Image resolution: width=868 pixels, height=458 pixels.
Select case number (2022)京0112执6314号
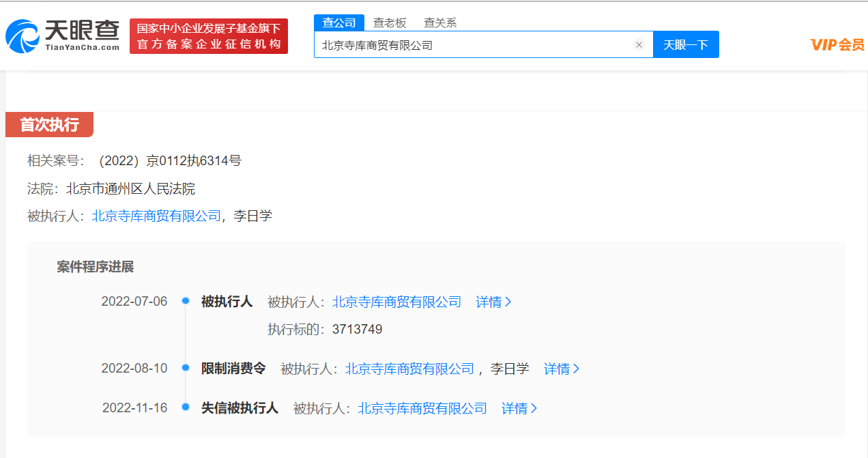point(170,161)
